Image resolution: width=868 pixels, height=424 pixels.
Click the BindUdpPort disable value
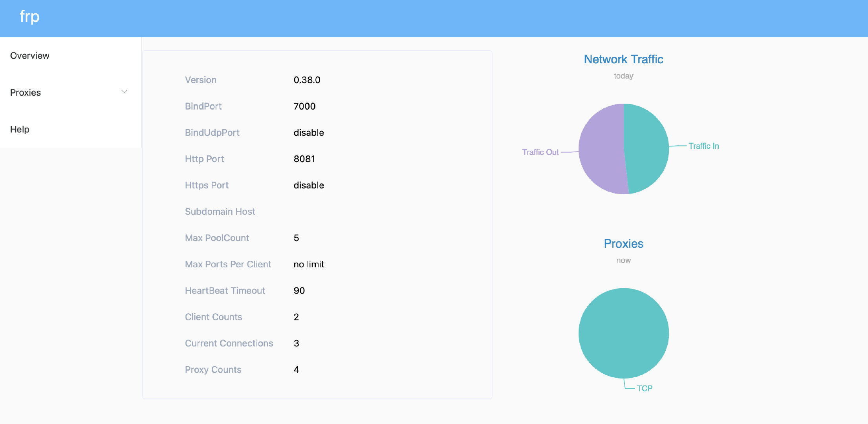click(309, 133)
